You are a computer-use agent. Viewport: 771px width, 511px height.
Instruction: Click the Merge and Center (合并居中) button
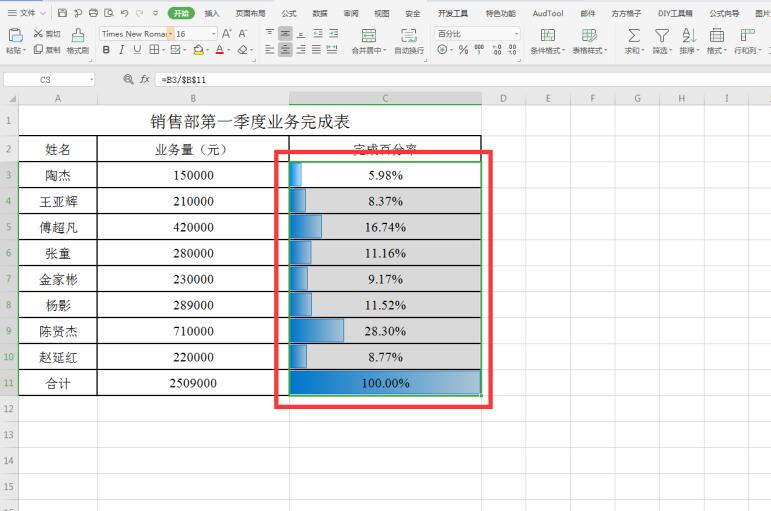tap(368, 40)
